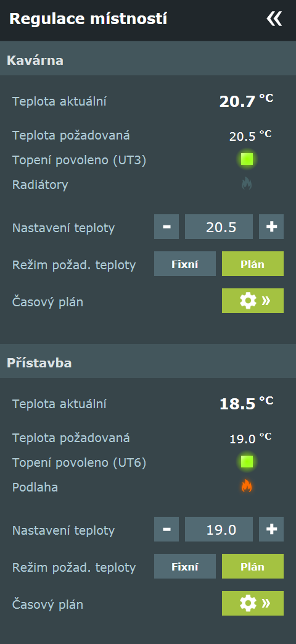Viewport: 296px width, 644px height.
Task: Click the Kavárna current temperature 20.7 °C
Action: click(246, 101)
